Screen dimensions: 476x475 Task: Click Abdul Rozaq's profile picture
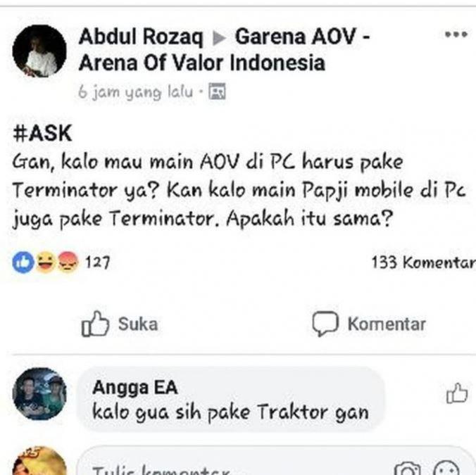tap(39, 51)
